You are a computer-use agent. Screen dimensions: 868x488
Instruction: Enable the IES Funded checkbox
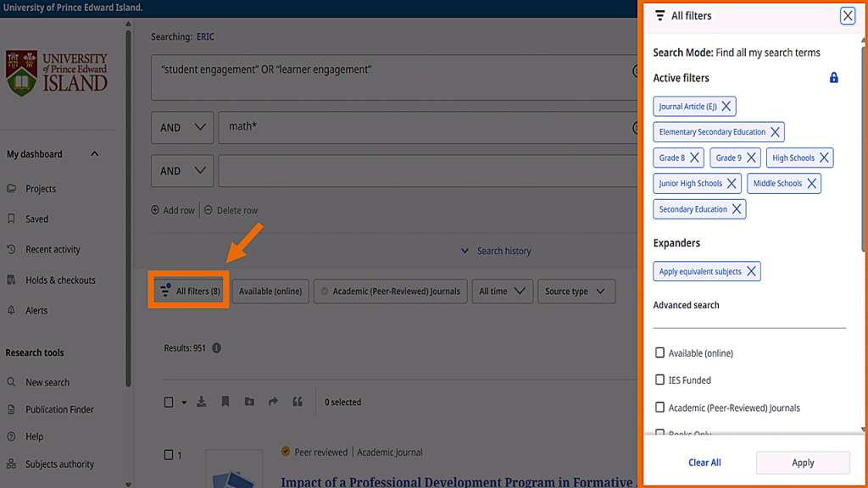(659, 380)
